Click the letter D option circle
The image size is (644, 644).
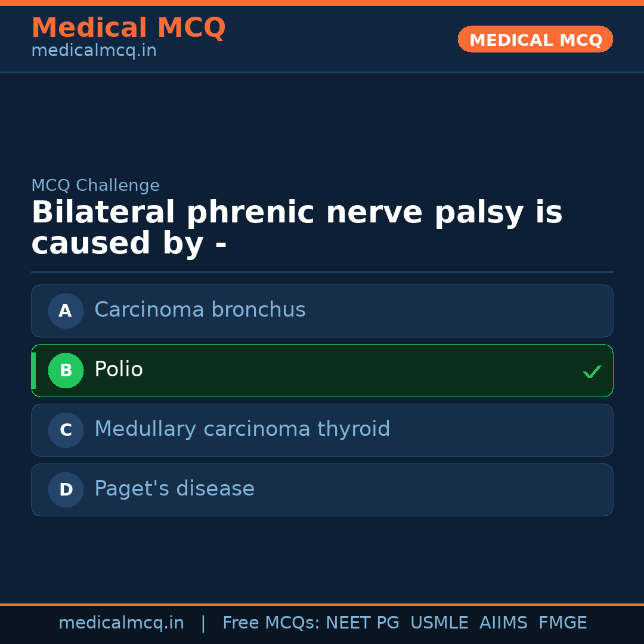(x=66, y=490)
